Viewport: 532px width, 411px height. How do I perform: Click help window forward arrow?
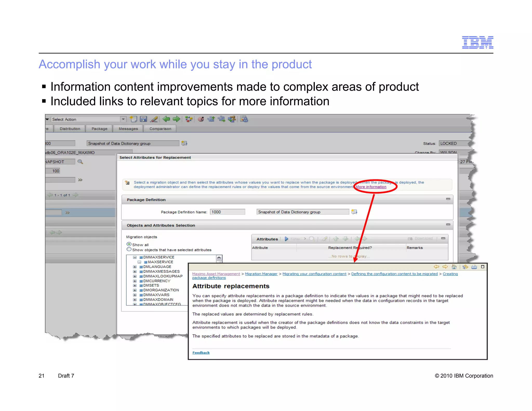pyautogui.click(x=445, y=267)
